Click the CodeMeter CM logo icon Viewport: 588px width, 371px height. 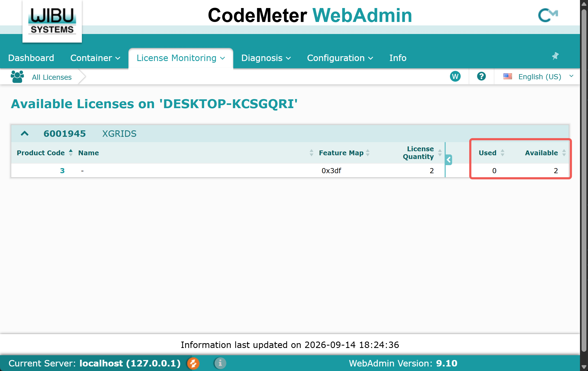click(x=548, y=15)
